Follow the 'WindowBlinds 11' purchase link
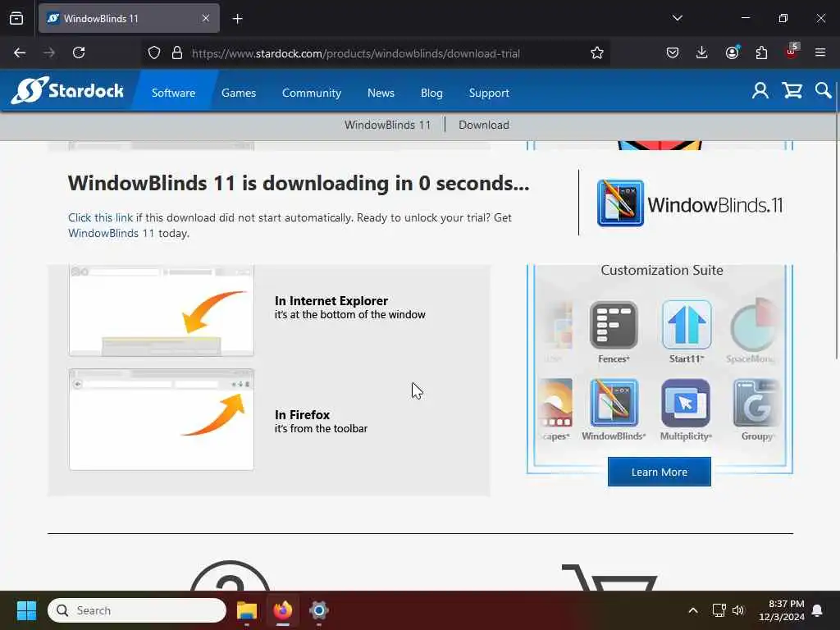 pyautogui.click(x=111, y=233)
